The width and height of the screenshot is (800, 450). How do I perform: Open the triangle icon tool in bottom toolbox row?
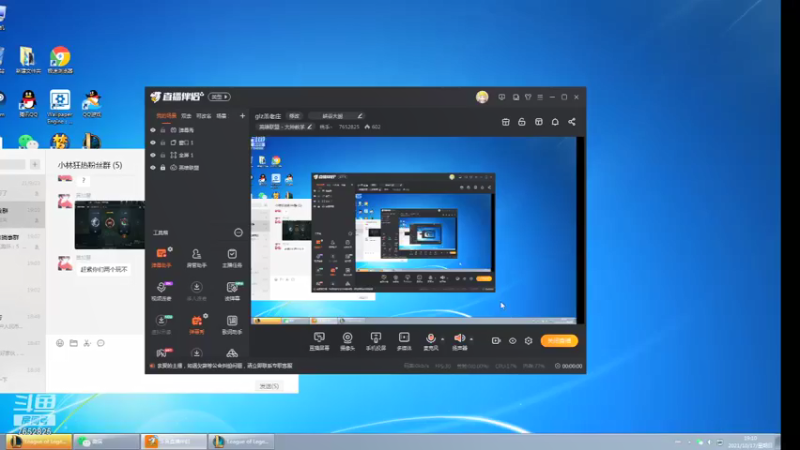pos(232,353)
